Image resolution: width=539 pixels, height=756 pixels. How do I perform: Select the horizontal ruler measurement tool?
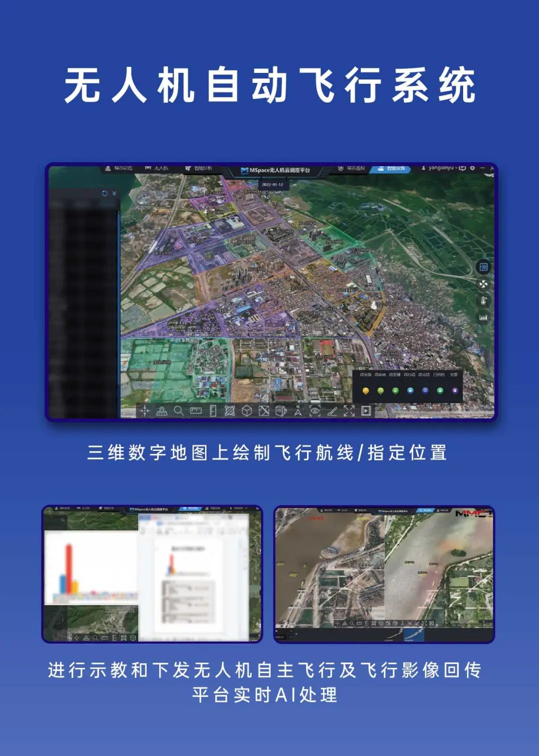coord(196,411)
